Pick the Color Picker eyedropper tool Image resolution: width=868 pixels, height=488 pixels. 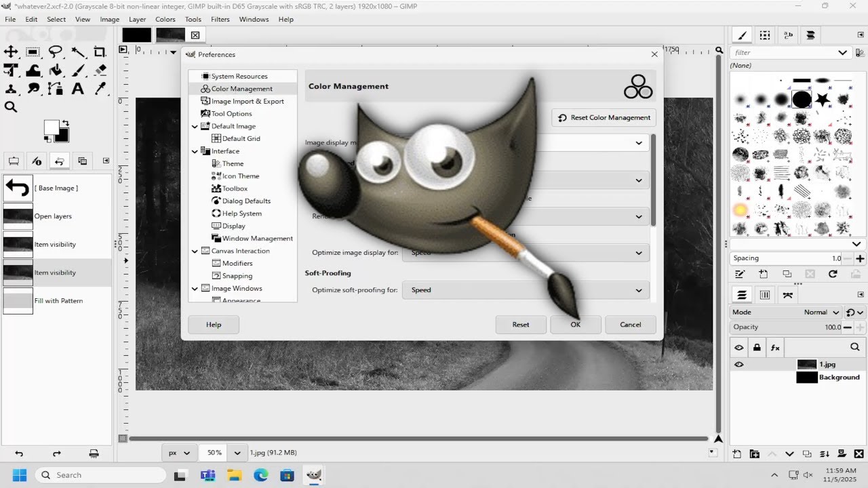point(100,88)
